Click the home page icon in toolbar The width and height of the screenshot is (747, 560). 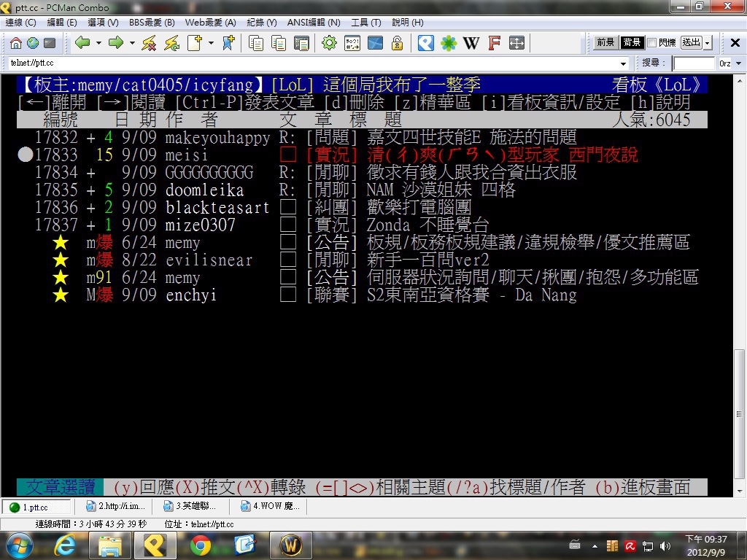(x=16, y=43)
